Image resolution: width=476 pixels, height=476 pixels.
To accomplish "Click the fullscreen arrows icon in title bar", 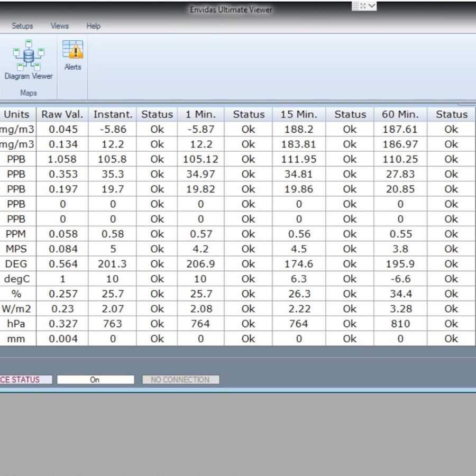I will click(x=363, y=6).
